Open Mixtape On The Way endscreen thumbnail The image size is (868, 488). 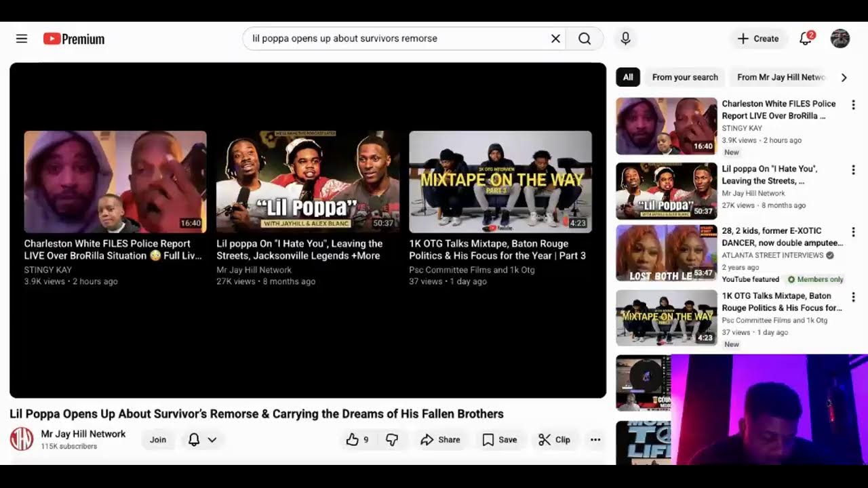pyautogui.click(x=500, y=182)
